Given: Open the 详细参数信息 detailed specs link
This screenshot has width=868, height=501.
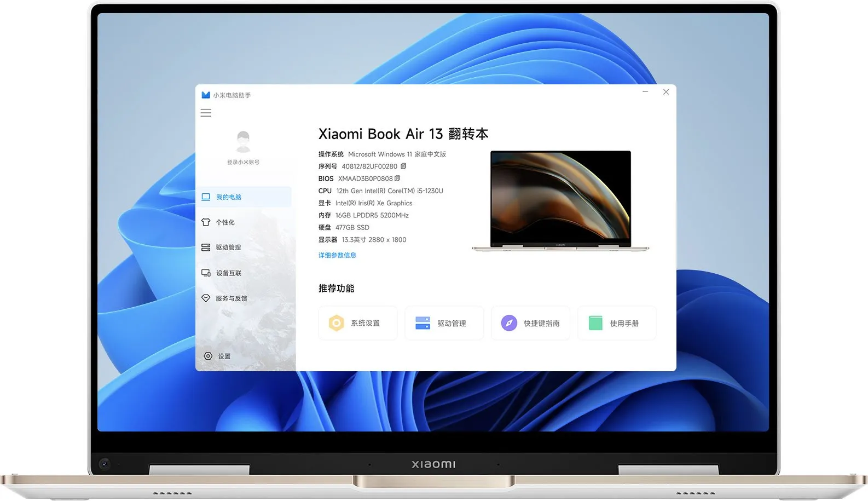Looking at the screenshot, I should pos(337,255).
